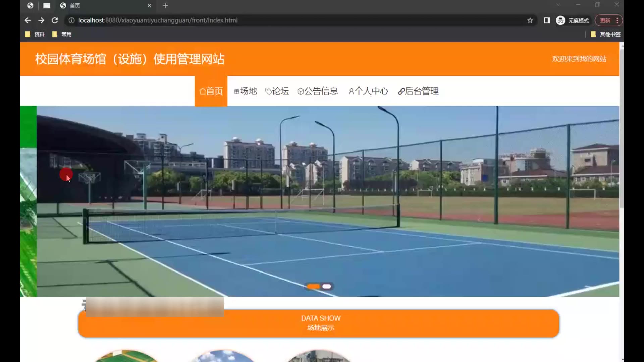
Task: Open the 公告信息 page
Action: pos(318,91)
